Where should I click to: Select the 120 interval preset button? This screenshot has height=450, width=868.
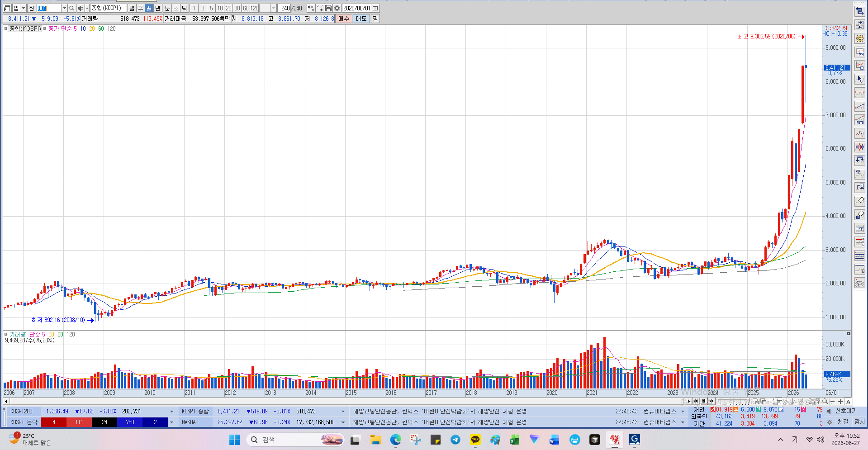(x=255, y=8)
